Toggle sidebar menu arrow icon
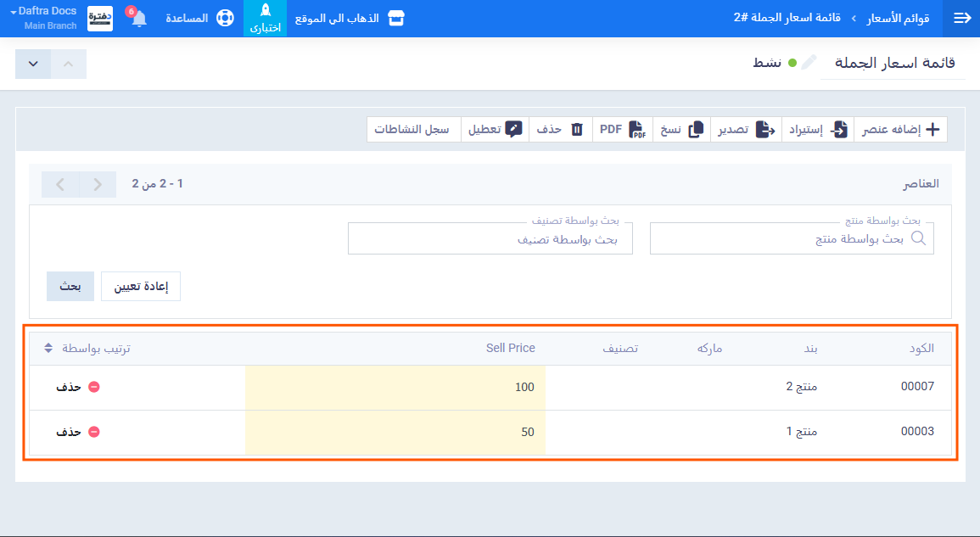Screen dimensions: 980x537 pyautogui.click(x=962, y=18)
